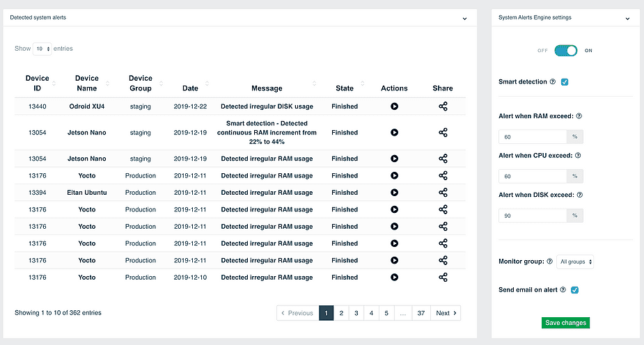Open help icon beside Smart detection
Image resolution: width=644 pixels, height=345 pixels.
(x=552, y=81)
